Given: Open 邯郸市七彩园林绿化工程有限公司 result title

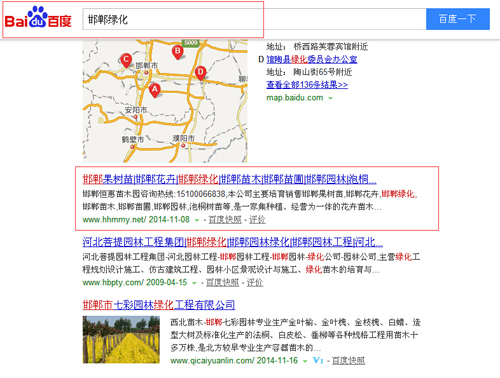Looking at the screenshot, I should [x=159, y=305].
